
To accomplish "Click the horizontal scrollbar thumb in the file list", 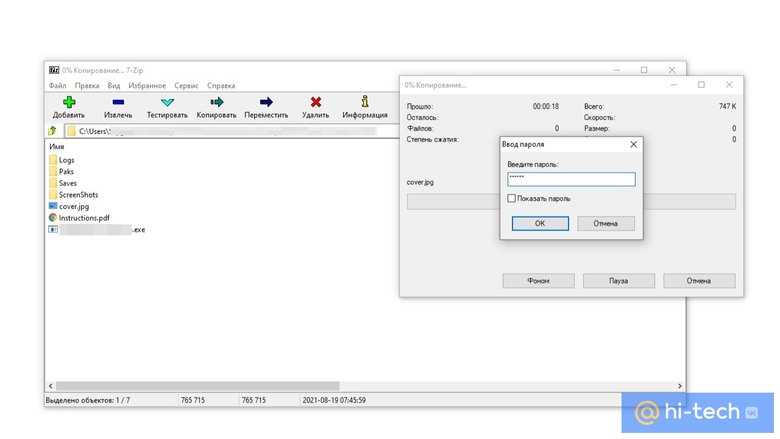I will tap(197, 386).
